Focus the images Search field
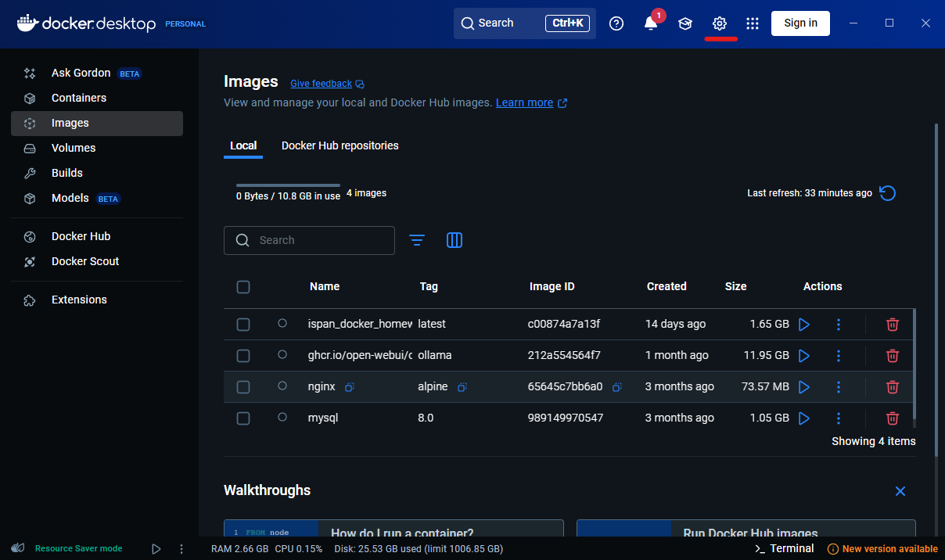This screenshot has width=945, height=560. pyautogui.click(x=309, y=240)
